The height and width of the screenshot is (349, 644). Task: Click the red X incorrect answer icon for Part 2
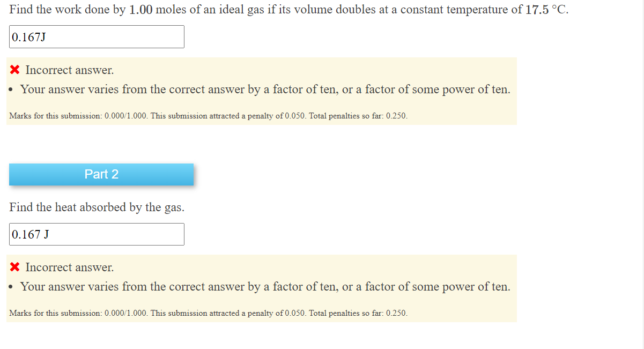[14, 267]
